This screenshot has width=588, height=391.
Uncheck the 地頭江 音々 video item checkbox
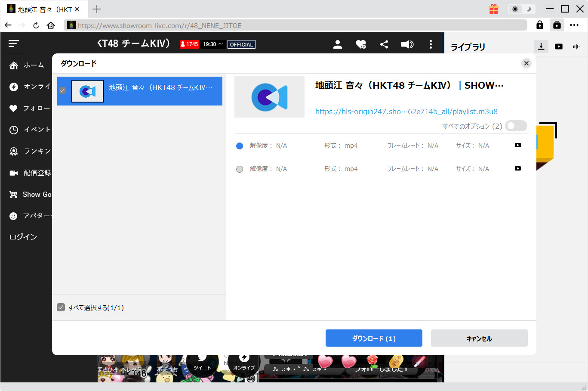tap(62, 90)
